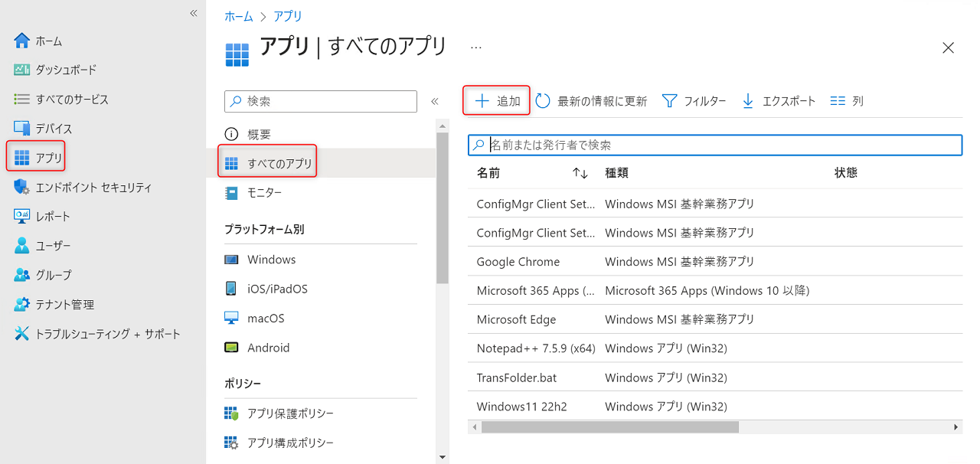Viewport: 980px width, 464px height.
Task: Open アプリ保護ポリシー under ポリシー
Action: tap(290, 413)
